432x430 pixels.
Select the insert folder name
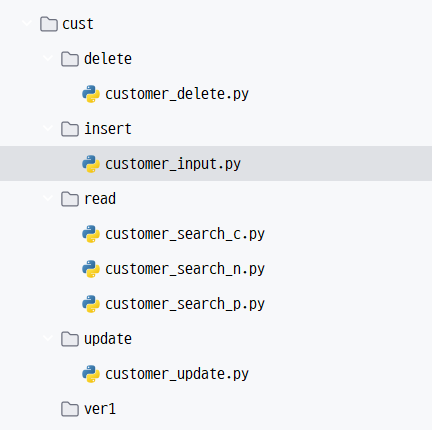108,129
